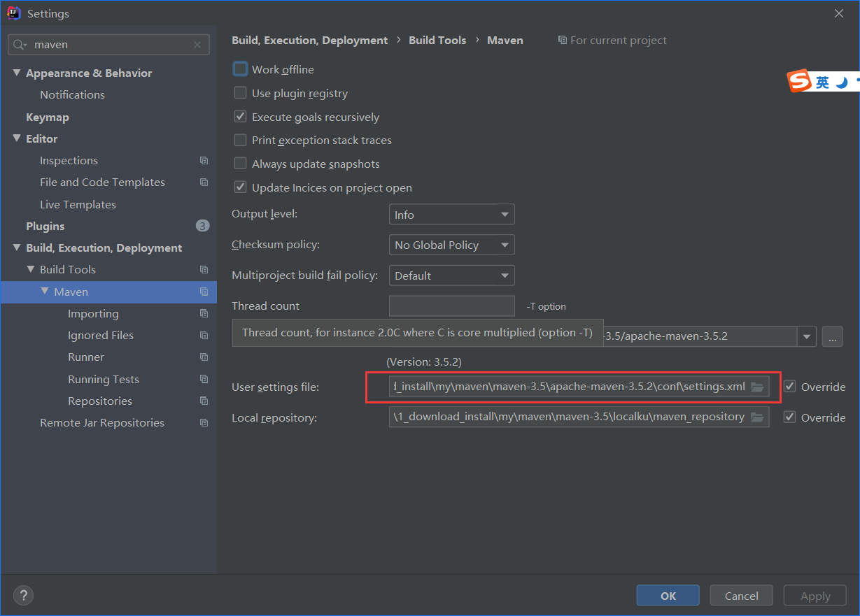Image resolution: width=860 pixels, height=616 pixels.
Task: Collapse the Editor section
Action: pos(17,138)
